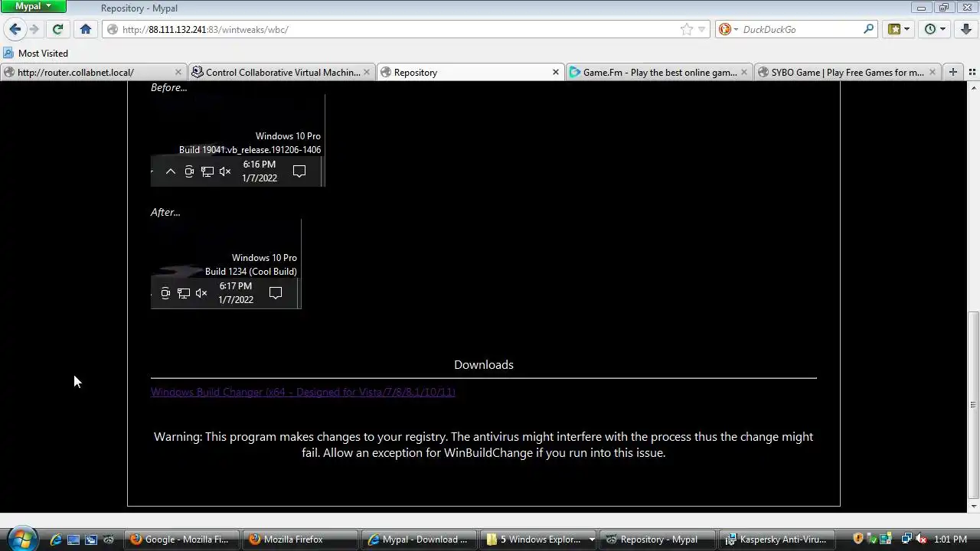Close the Control Collaborative Virtual Machine tab

pyautogui.click(x=367, y=72)
